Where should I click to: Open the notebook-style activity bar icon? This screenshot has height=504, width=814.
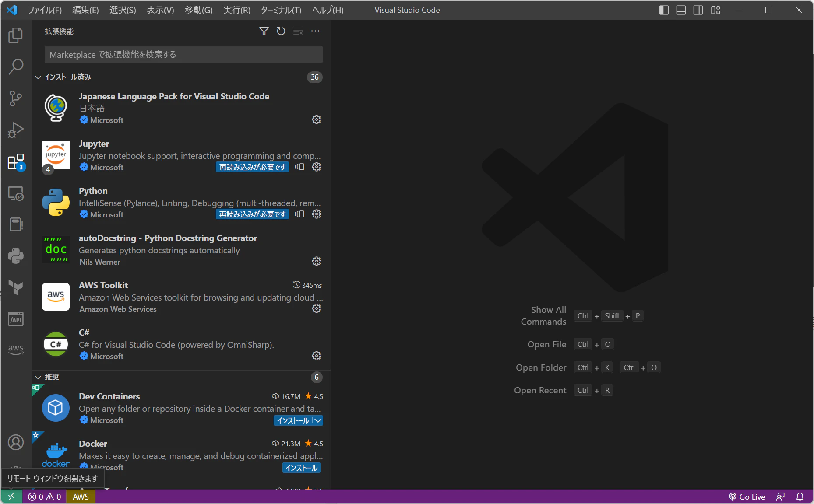(16, 224)
